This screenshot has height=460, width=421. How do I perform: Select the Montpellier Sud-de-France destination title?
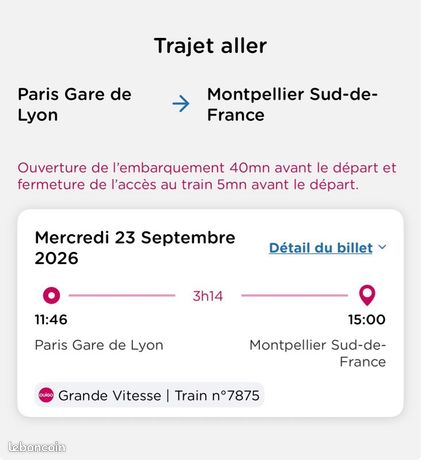pos(292,104)
